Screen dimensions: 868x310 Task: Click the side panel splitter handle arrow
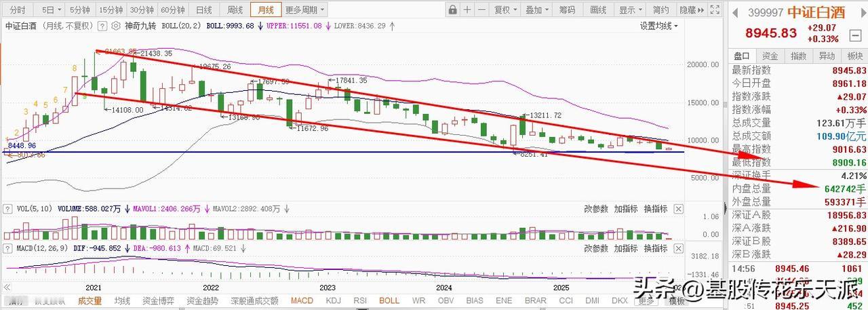726,208
